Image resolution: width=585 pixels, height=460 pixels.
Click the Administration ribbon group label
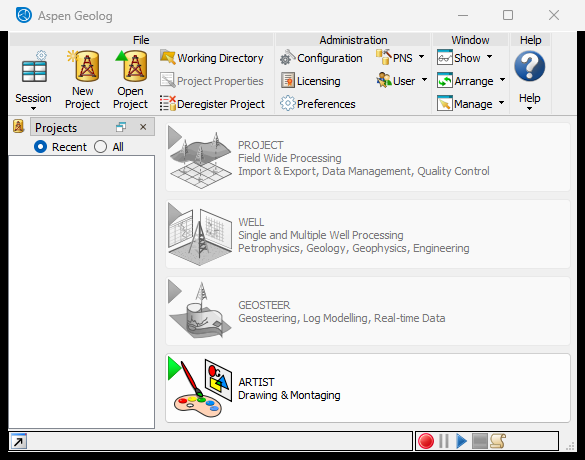point(353,40)
